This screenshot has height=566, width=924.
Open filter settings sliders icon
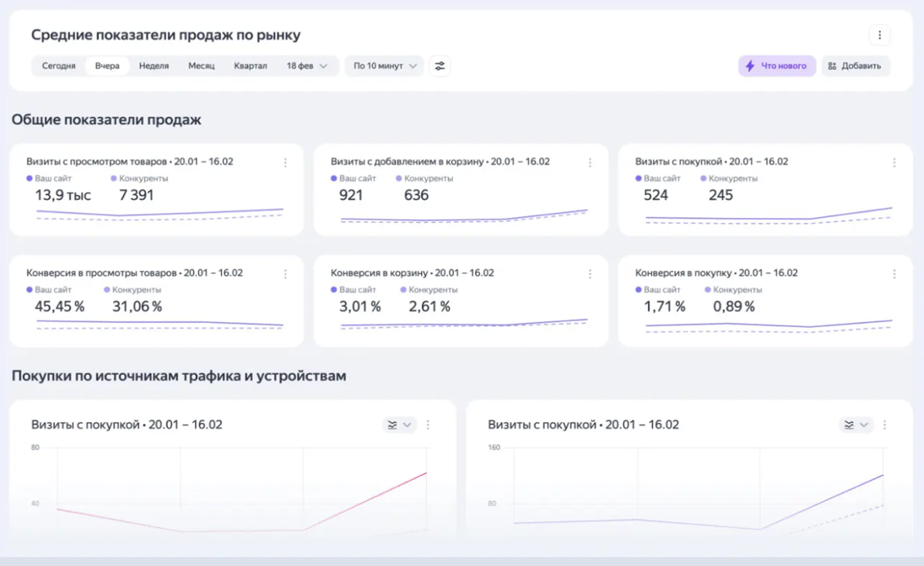click(x=439, y=66)
